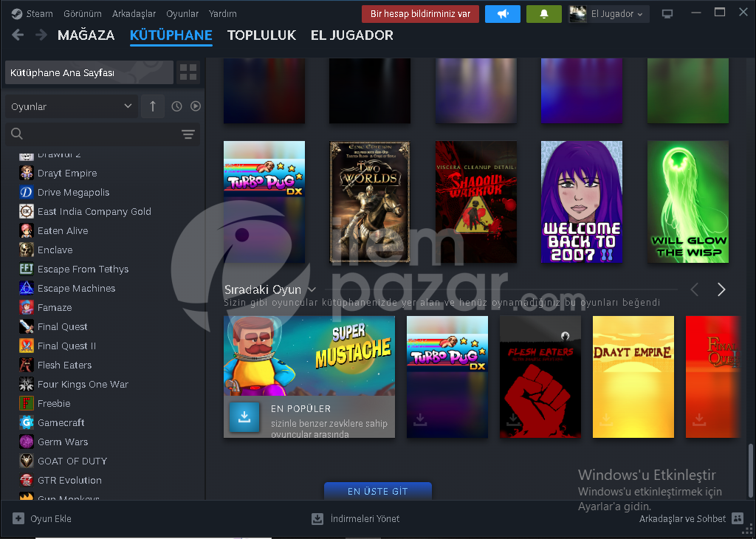The image size is (756, 539).
Task: Click the Eaten Alive game icon
Action: [x=26, y=230]
